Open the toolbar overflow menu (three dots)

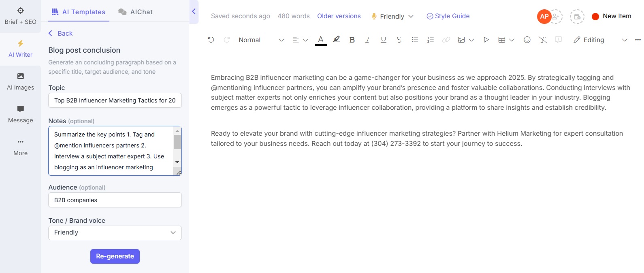[638, 40]
